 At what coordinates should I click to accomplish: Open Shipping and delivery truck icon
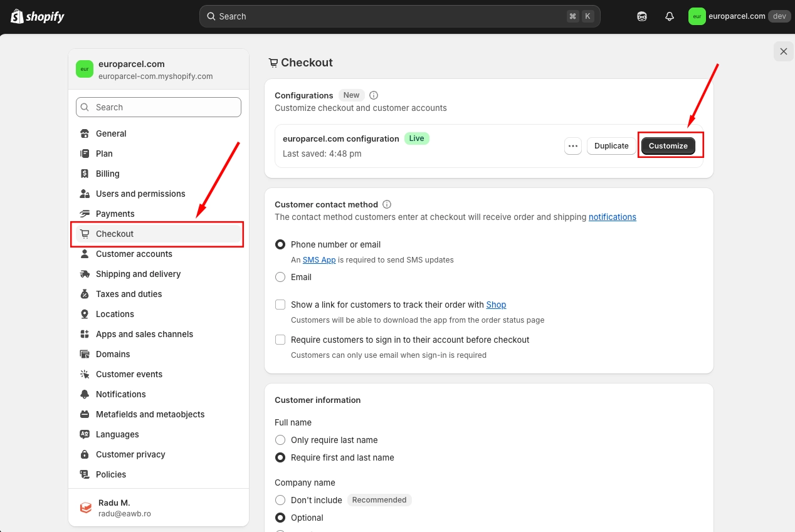coord(85,274)
